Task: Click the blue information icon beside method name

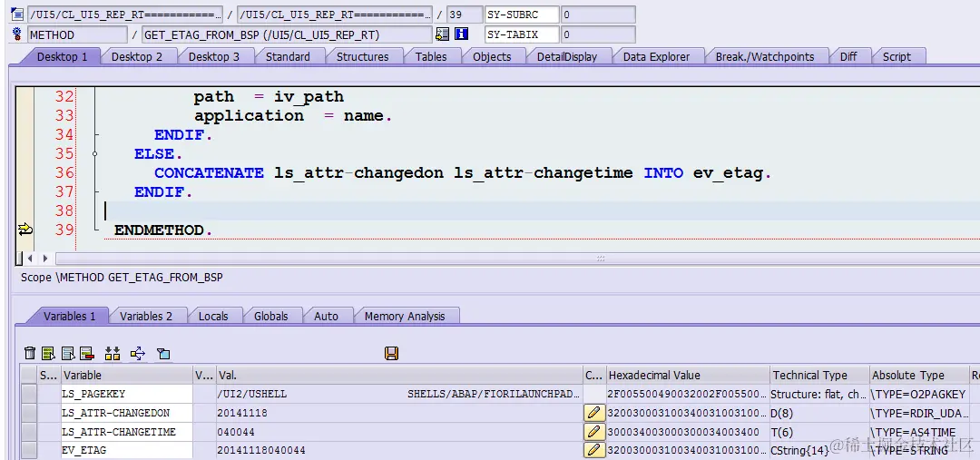Action: (462, 34)
